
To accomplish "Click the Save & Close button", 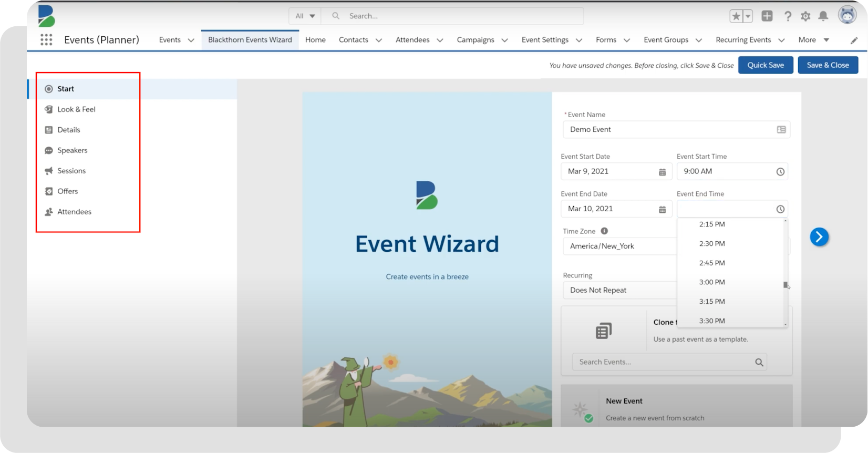I will pyautogui.click(x=828, y=65).
